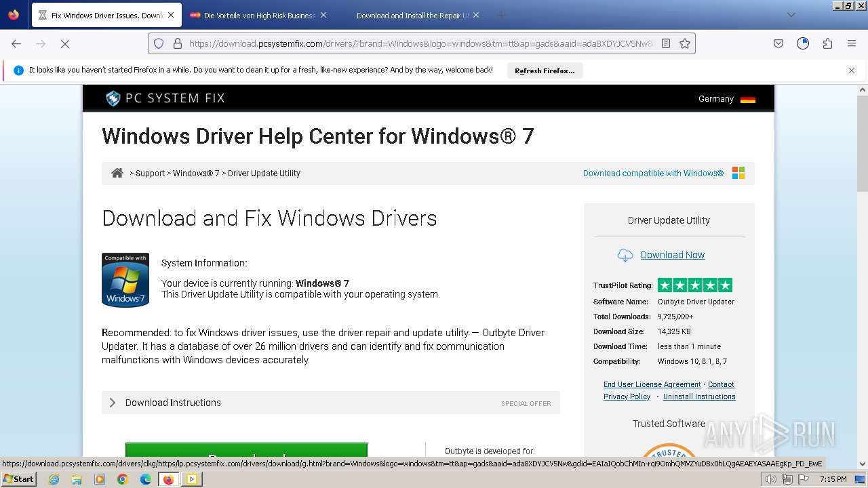The height and width of the screenshot is (488, 868).
Task: Close the 'Fix Windows Driver Issues' tab
Action: click(170, 15)
